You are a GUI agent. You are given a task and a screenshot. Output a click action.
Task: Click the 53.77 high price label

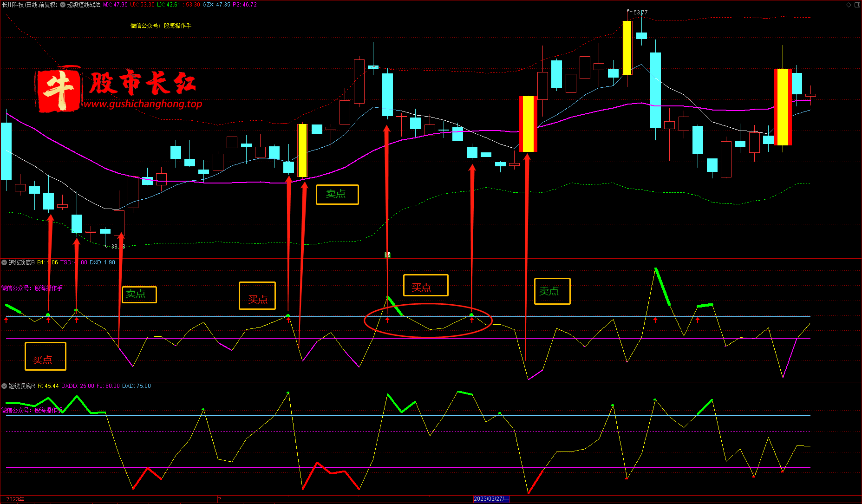point(640,13)
